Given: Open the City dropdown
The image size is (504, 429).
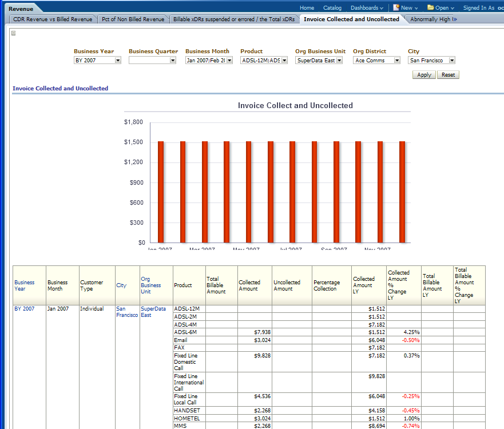Looking at the screenshot, I should (x=452, y=60).
